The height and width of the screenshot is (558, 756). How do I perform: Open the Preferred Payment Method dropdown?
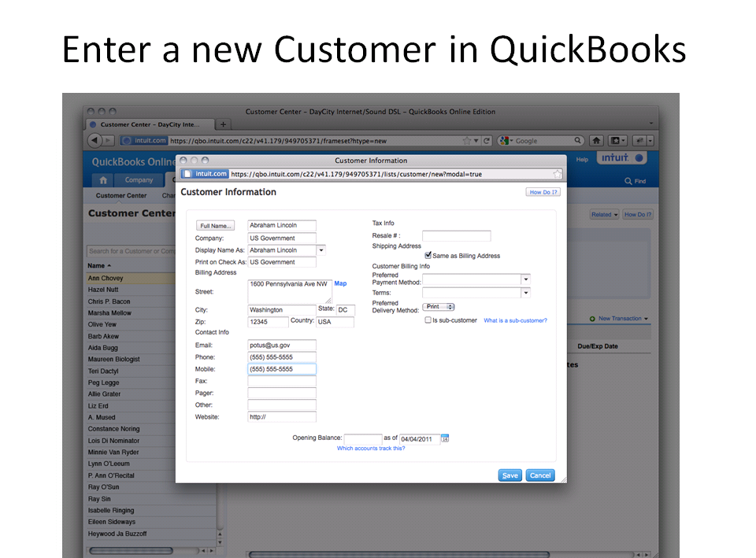pos(525,279)
